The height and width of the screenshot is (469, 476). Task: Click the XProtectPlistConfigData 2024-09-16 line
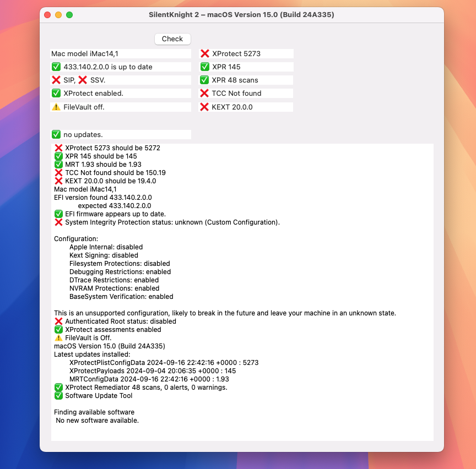164,363
